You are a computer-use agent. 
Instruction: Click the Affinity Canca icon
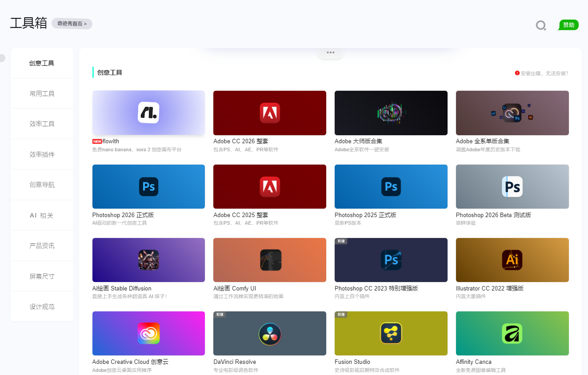(512, 333)
